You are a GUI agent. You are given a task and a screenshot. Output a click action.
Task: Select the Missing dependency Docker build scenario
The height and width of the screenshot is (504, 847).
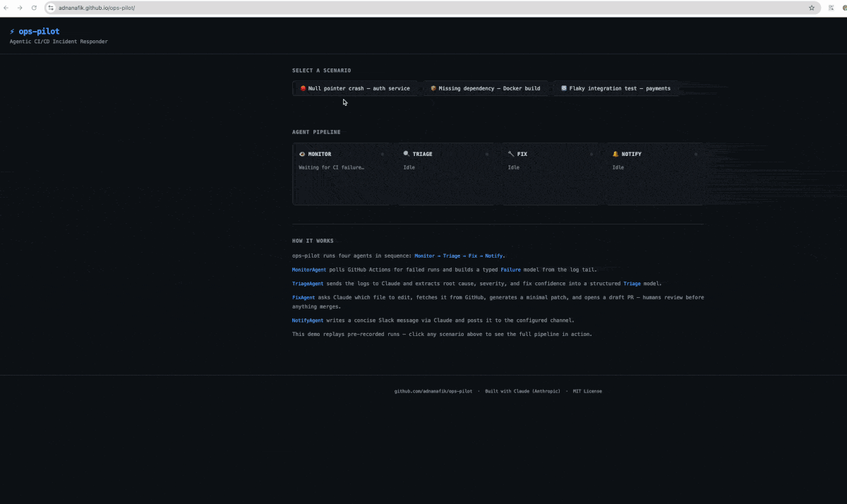486,88
